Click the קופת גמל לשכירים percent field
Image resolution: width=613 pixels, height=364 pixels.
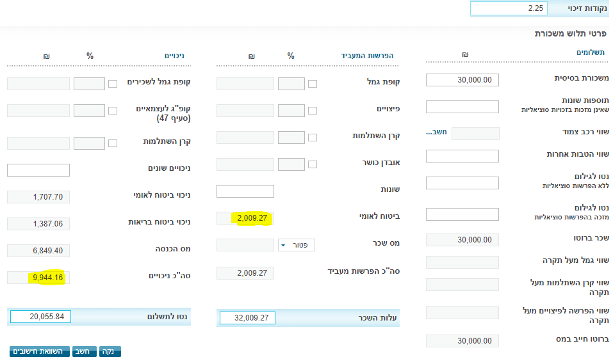89,84
